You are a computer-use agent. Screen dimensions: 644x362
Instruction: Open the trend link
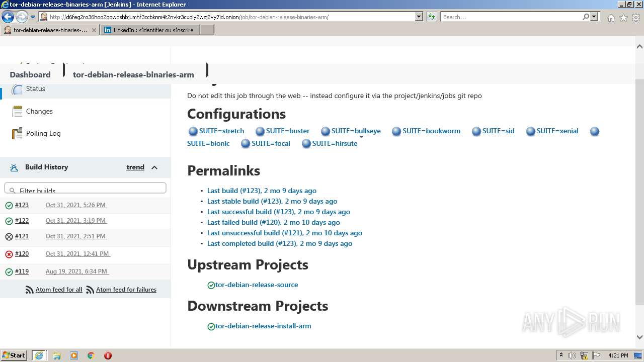pyautogui.click(x=135, y=167)
